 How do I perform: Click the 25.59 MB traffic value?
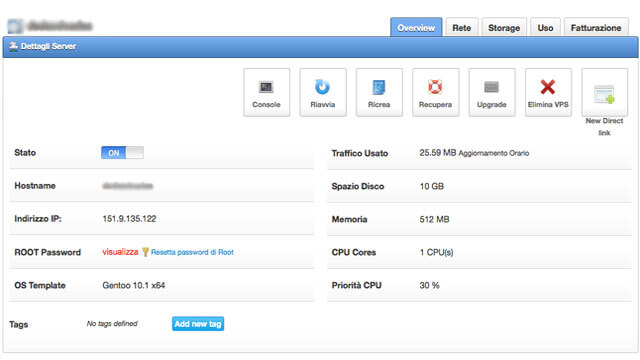click(438, 153)
